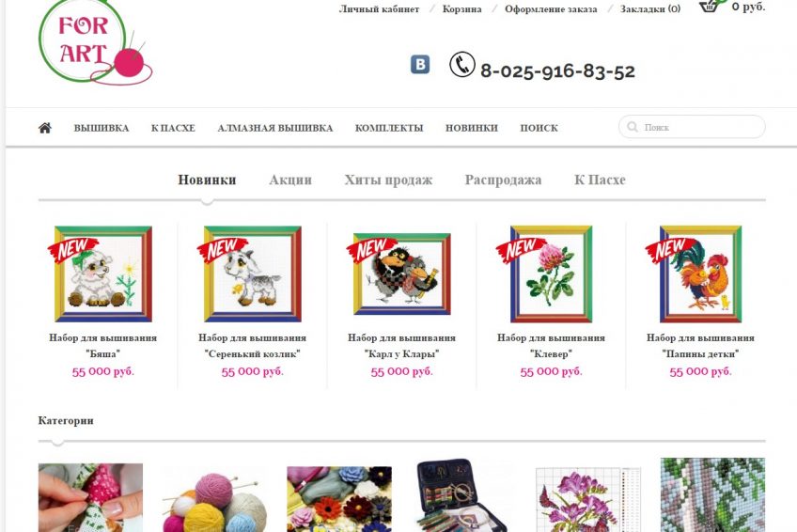
Task: Open the VK social network icon
Action: click(420, 65)
